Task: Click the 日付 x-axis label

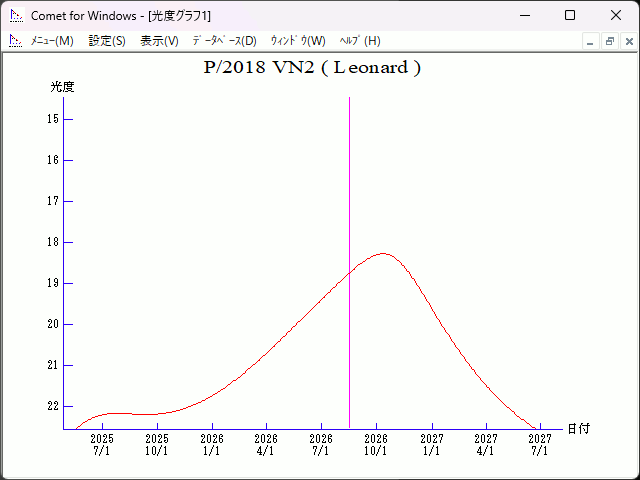Action: click(x=578, y=429)
